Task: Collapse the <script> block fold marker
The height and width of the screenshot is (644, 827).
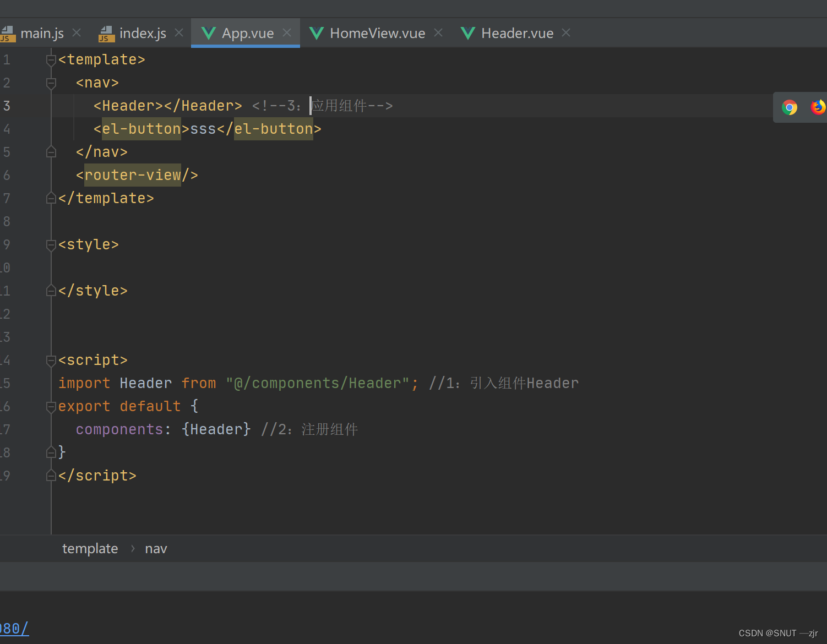Action: tap(51, 360)
